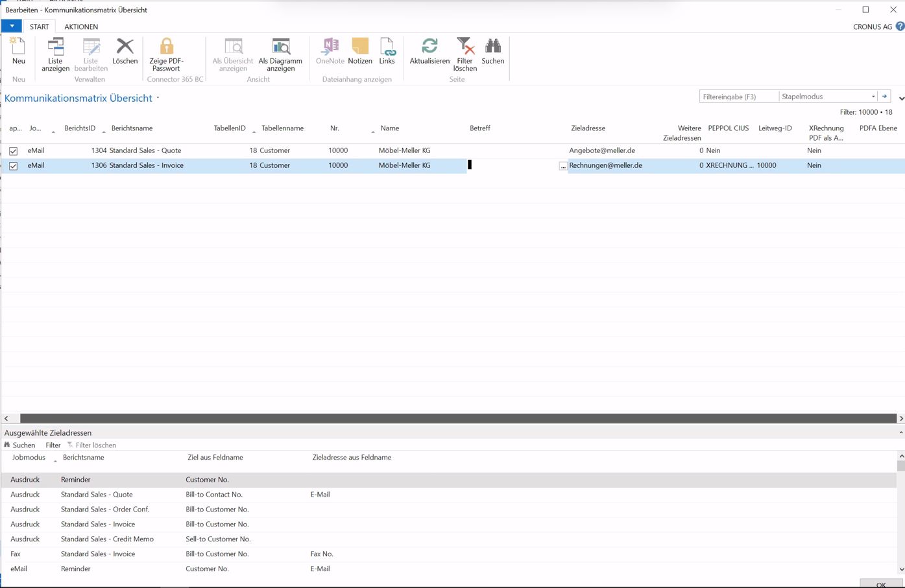This screenshot has height=588, width=905.
Task: Select the Fax Standard Sales - Invoice row
Action: tap(449, 554)
